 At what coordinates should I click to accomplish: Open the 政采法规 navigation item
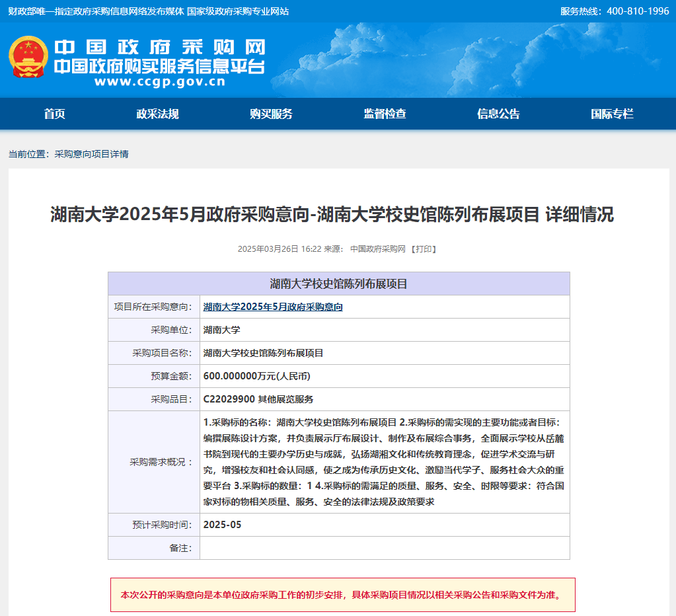[x=157, y=114]
